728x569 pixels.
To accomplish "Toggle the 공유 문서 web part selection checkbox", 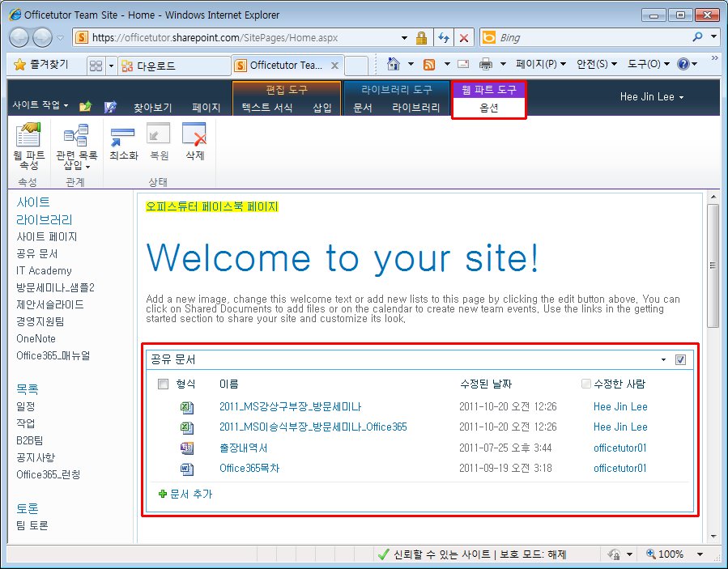I will [x=680, y=359].
